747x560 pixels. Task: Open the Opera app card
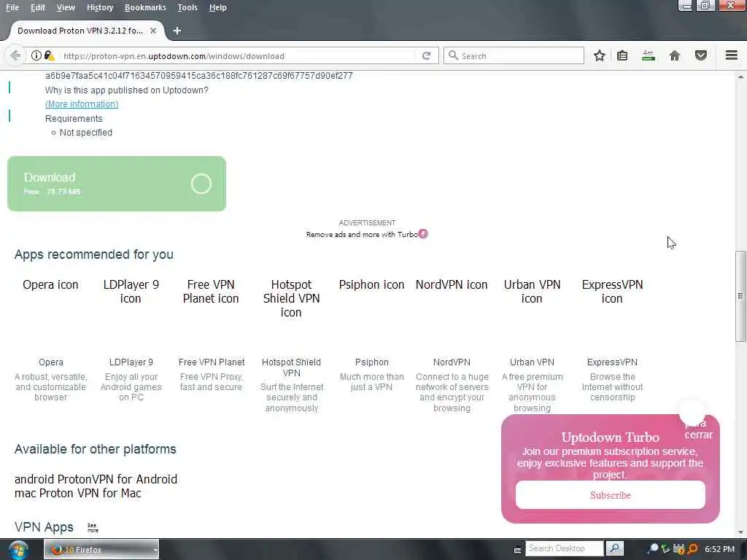(x=51, y=339)
